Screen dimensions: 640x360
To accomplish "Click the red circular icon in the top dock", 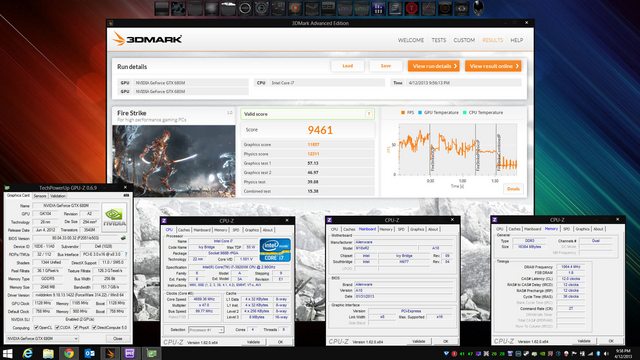I will 411,9.
